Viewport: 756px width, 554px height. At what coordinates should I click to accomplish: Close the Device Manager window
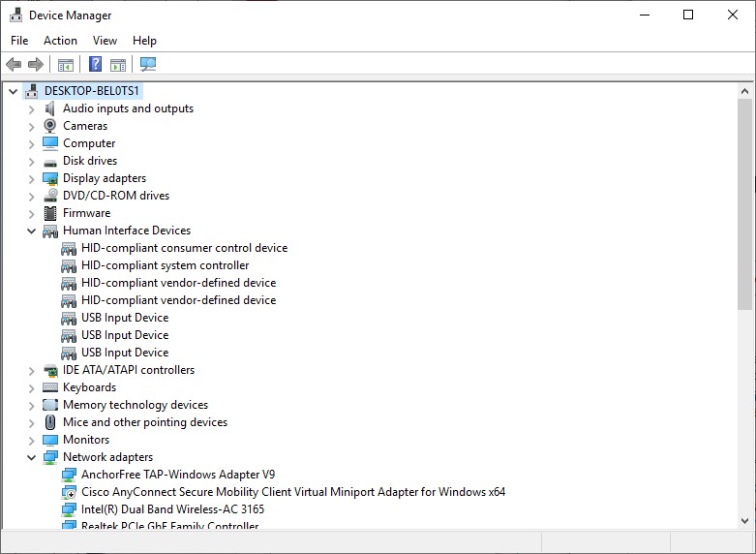tap(733, 15)
